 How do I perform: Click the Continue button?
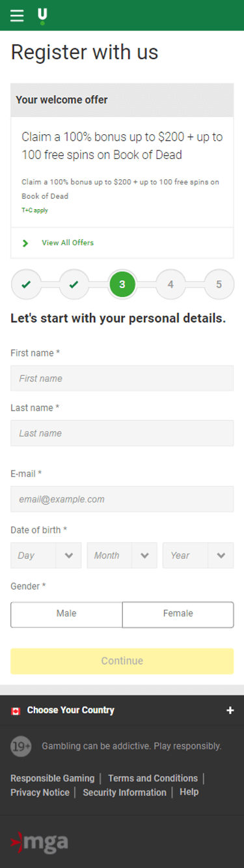pyautogui.click(x=122, y=661)
